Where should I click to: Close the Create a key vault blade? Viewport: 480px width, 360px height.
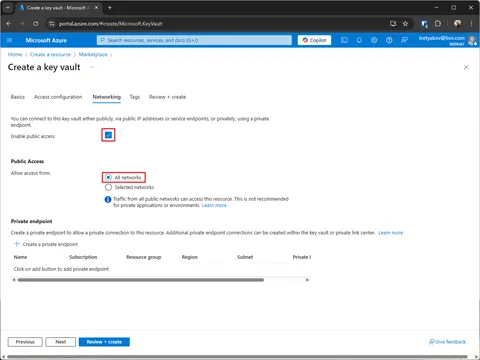[x=466, y=67]
